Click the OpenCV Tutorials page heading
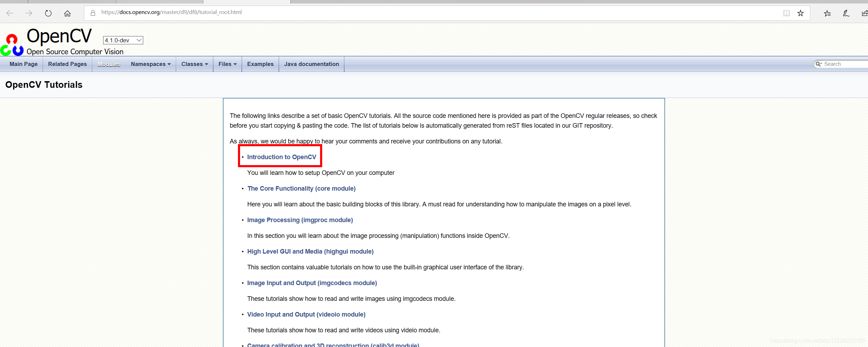 (x=44, y=85)
